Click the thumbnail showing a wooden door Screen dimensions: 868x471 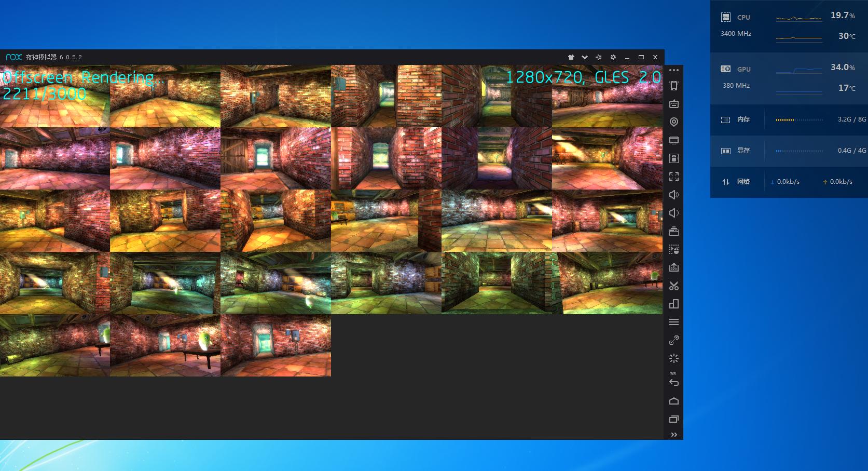tap(275, 158)
